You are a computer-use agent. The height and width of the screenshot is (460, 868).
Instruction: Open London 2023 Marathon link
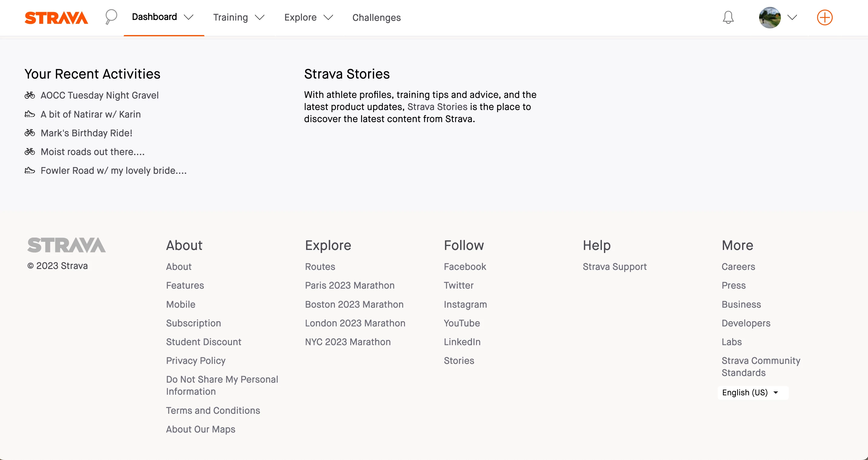tap(355, 323)
